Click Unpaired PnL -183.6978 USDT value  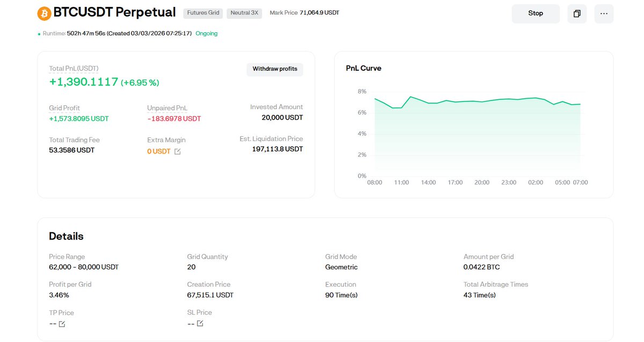(x=174, y=119)
